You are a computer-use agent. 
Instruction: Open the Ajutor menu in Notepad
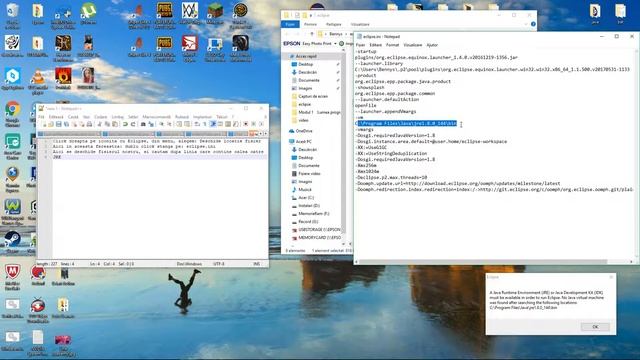pyautogui.click(x=432, y=45)
